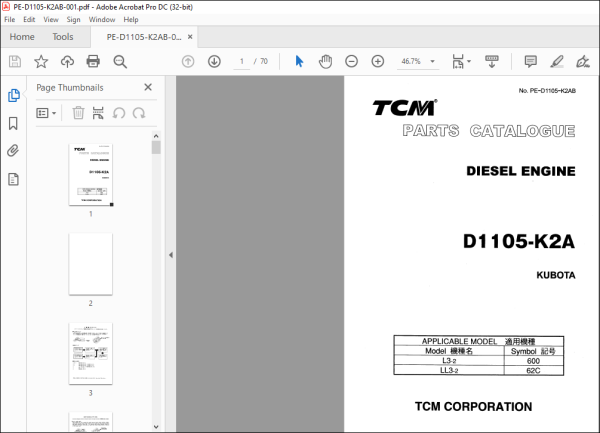This screenshot has width=600, height=433.
Task: Click the thumbnail panel scrollbar handle
Action: point(156,147)
